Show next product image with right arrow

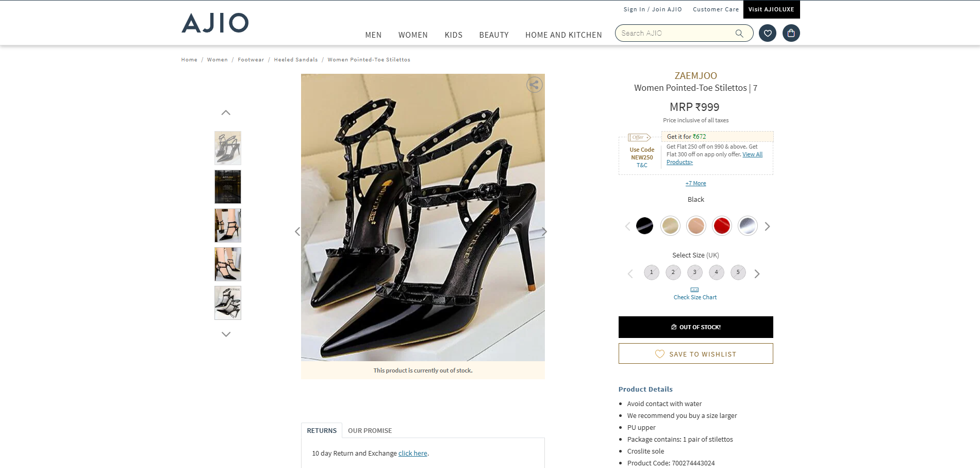point(544,232)
